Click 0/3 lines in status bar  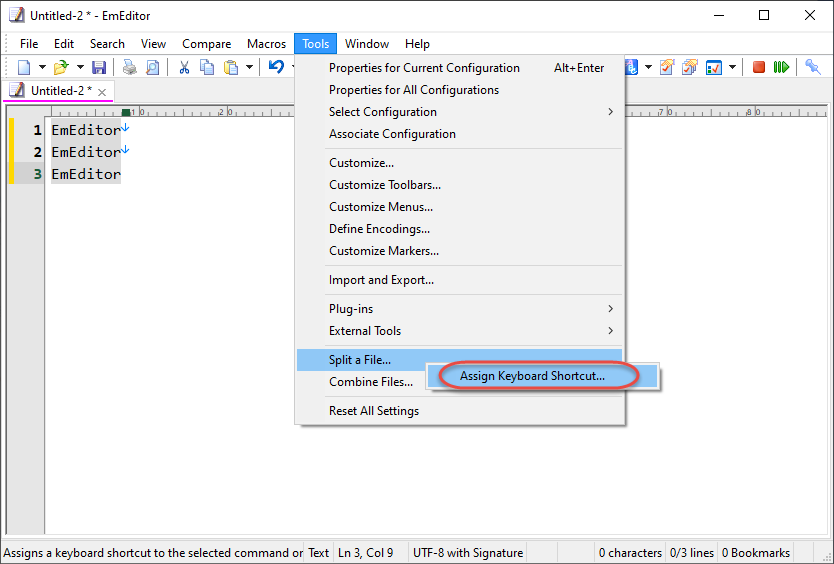coord(691,553)
